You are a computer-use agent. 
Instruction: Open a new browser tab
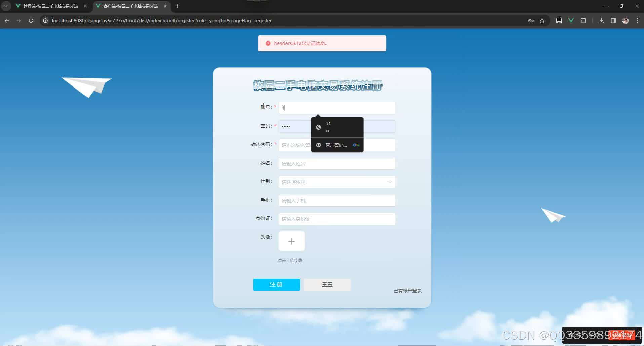(x=177, y=6)
